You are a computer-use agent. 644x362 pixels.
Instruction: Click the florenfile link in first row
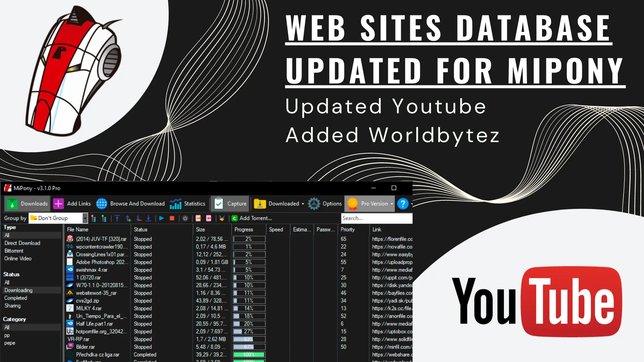tap(392, 239)
